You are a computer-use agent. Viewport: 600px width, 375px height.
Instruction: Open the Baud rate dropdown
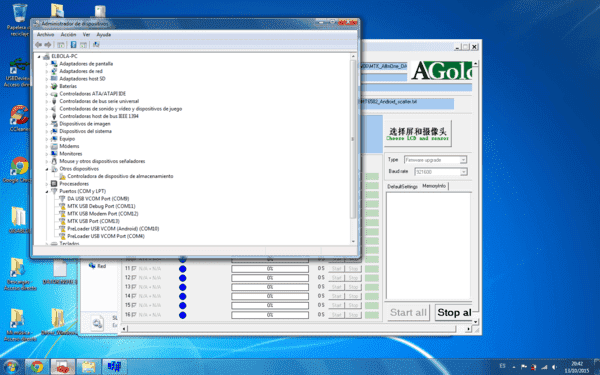click(x=441, y=172)
